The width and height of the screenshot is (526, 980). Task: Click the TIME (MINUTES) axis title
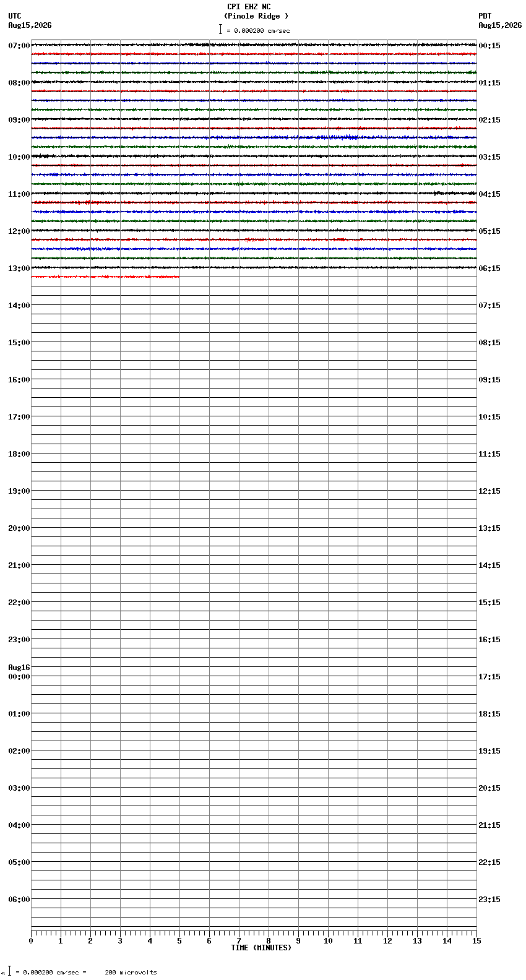[x=261, y=948]
